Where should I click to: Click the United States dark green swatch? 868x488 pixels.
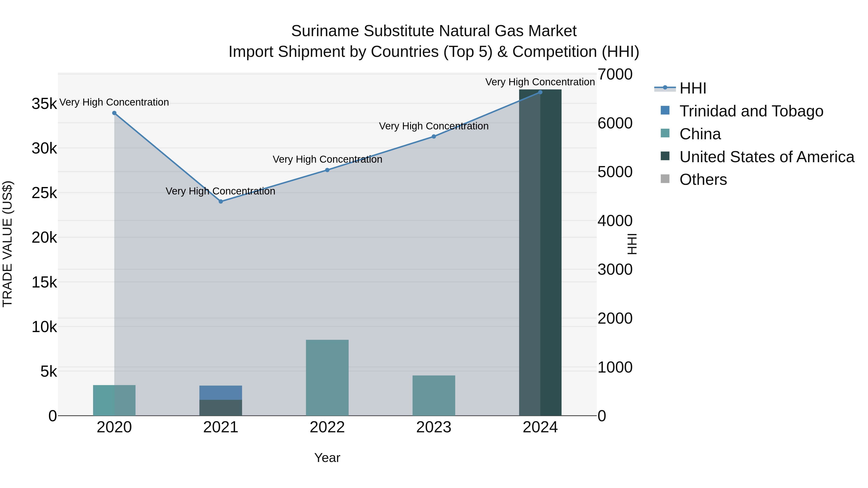click(665, 156)
